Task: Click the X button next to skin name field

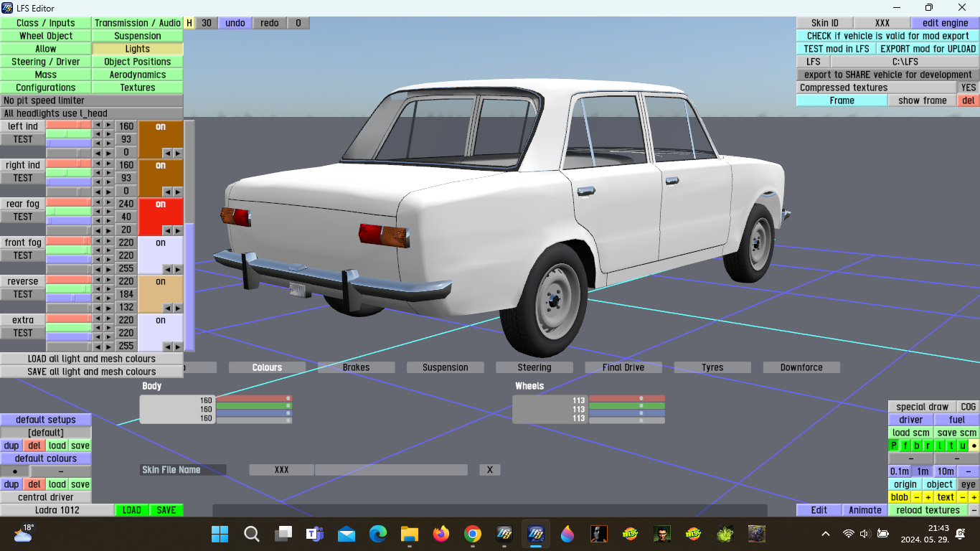Action: point(490,470)
